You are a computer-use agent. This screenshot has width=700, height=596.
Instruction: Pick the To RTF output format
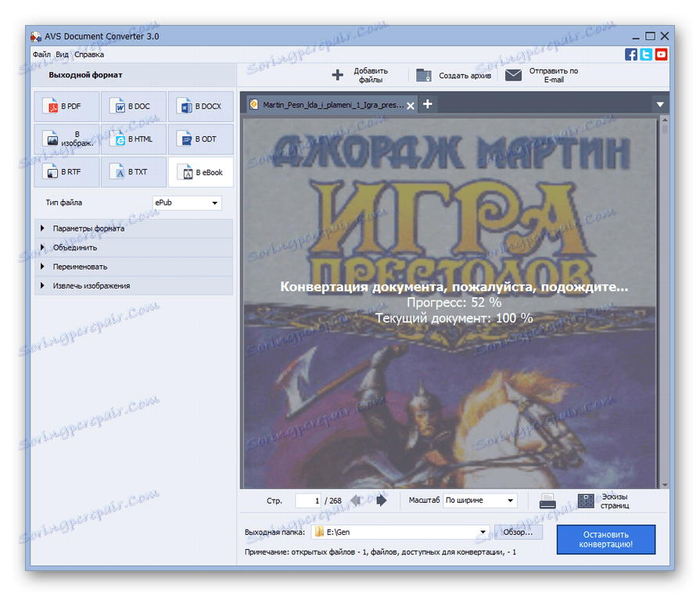click(66, 172)
